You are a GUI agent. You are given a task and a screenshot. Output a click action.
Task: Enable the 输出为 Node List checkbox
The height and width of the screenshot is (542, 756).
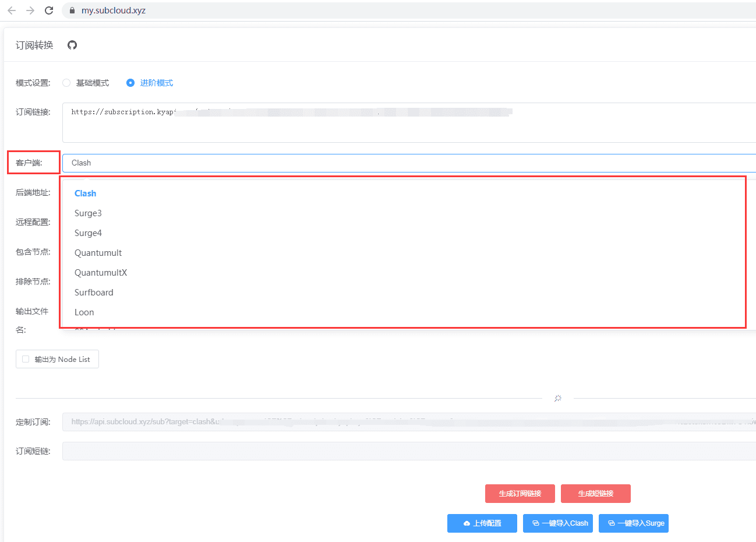pos(26,359)
